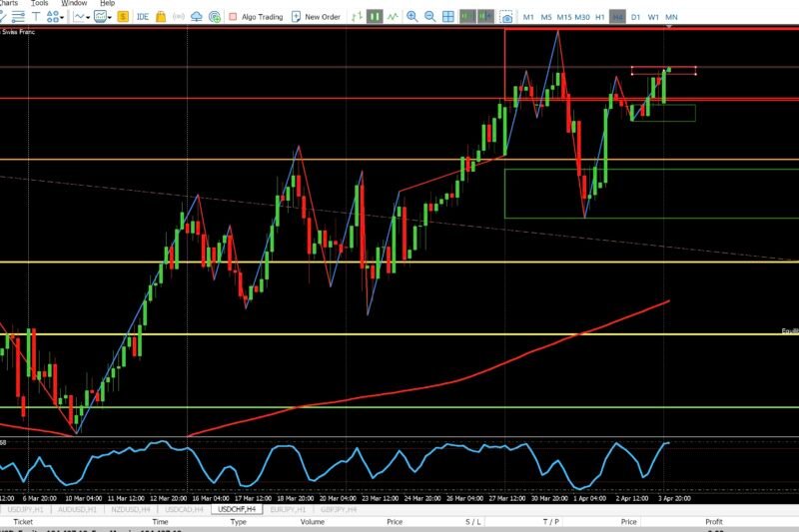Open the indicators list dropdown

(81, 17)
